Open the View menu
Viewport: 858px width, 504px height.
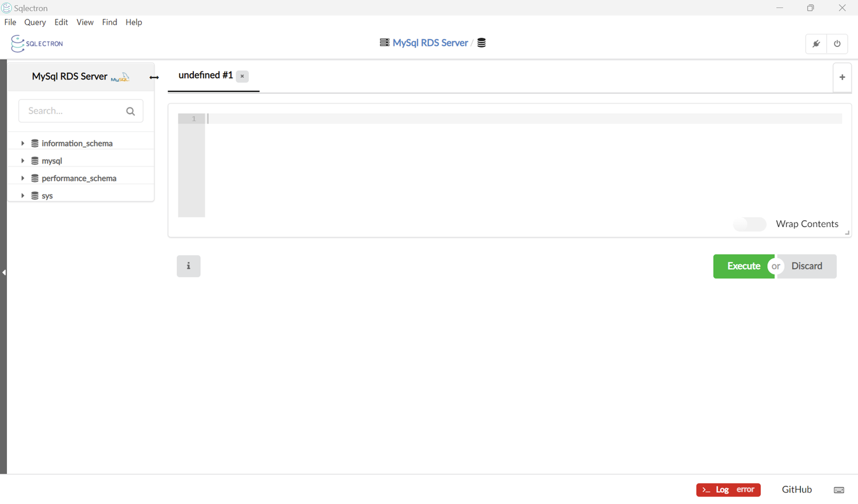[x=85, y=22]
